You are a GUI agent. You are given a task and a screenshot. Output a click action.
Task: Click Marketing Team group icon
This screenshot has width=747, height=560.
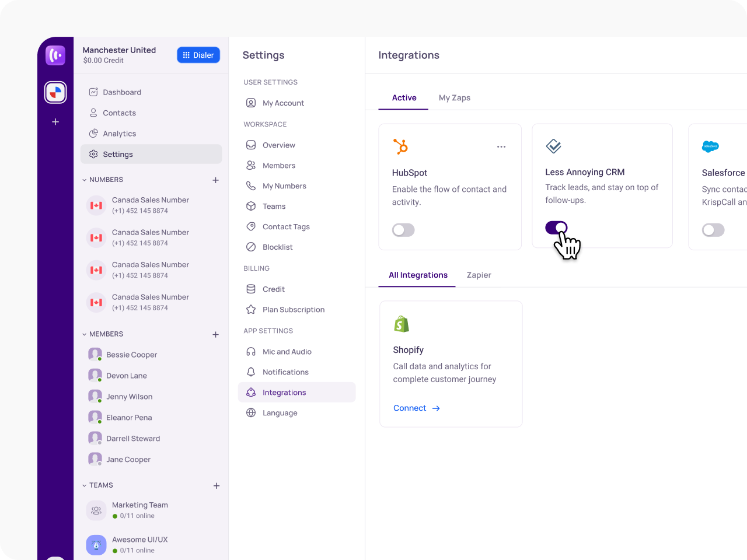pyautogui.click(x=96, y=510)
